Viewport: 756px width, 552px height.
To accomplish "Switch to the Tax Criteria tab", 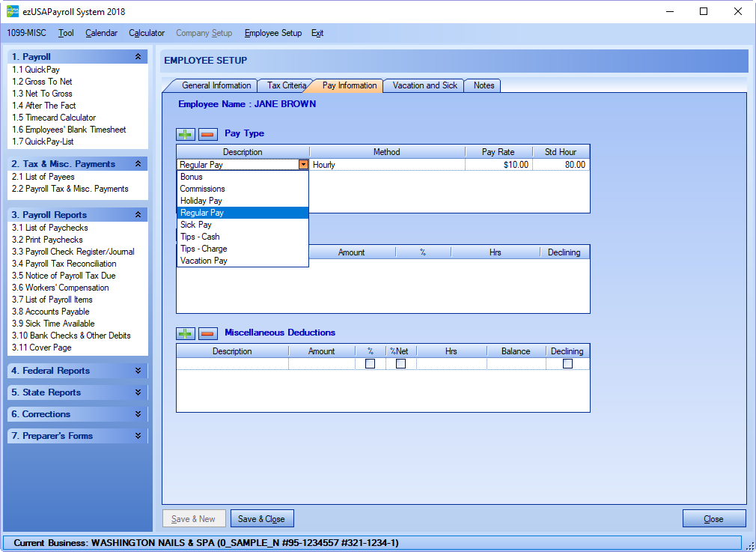I will (285, 85).
